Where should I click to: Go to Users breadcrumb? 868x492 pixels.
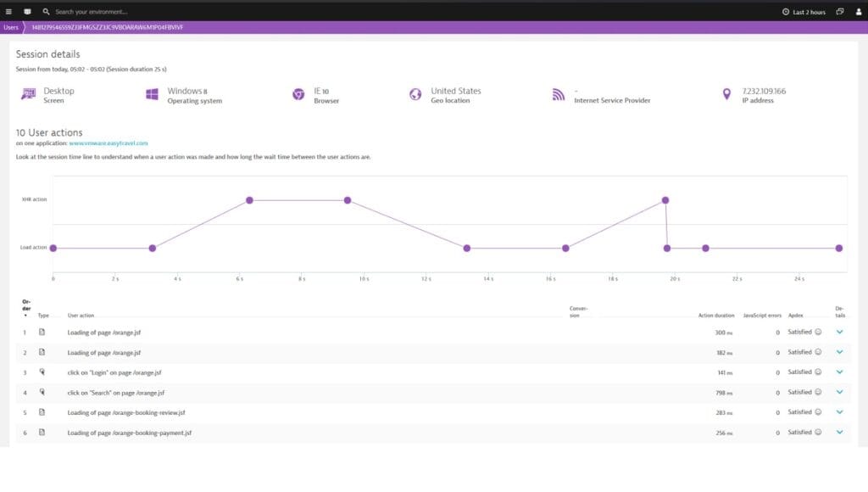[x=11, y=27]
